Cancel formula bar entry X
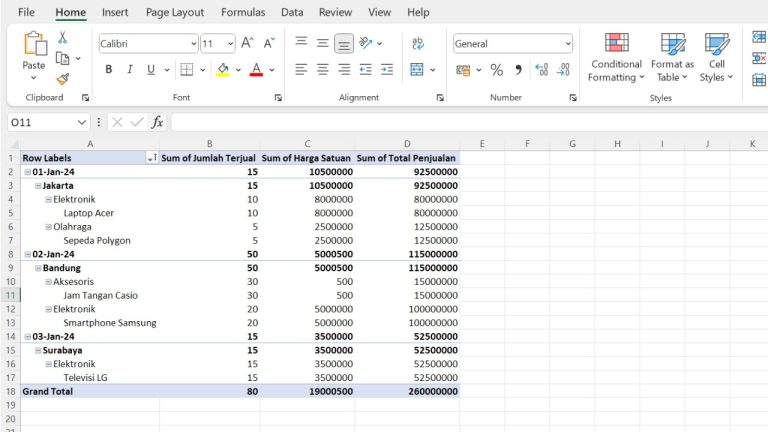768x432 pixels. (x=117, y=122)
